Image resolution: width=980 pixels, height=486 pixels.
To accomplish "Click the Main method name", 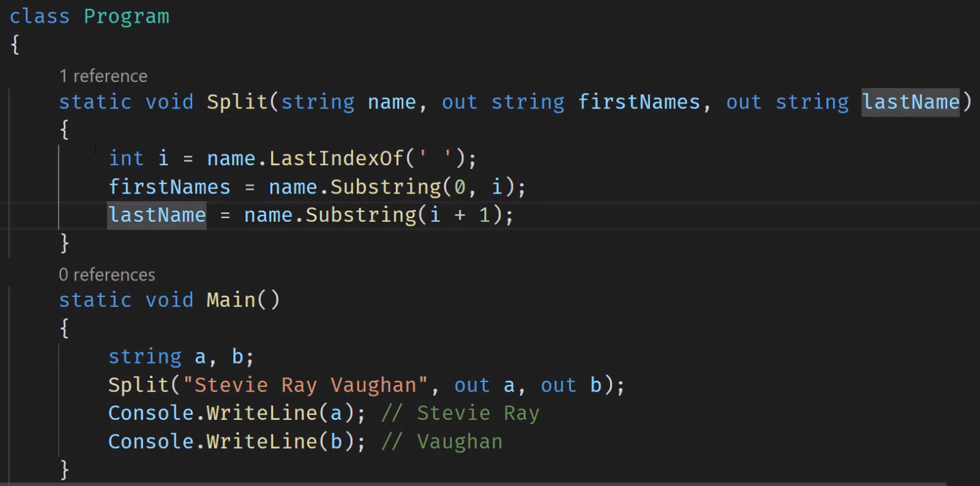I will (231, 299).
